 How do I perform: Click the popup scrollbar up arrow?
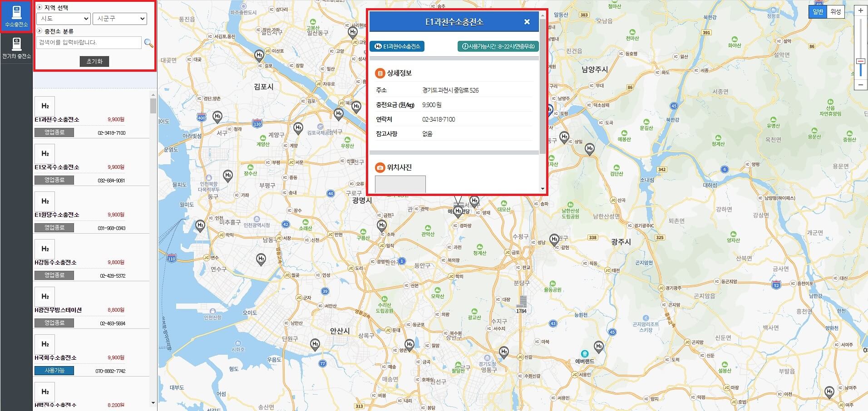542,15
